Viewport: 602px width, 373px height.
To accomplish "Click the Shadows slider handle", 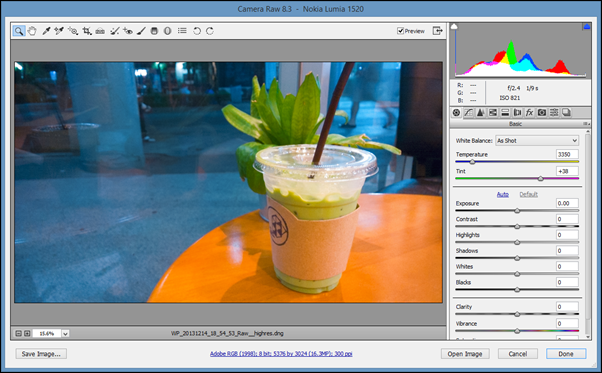I will pos(517,258).
